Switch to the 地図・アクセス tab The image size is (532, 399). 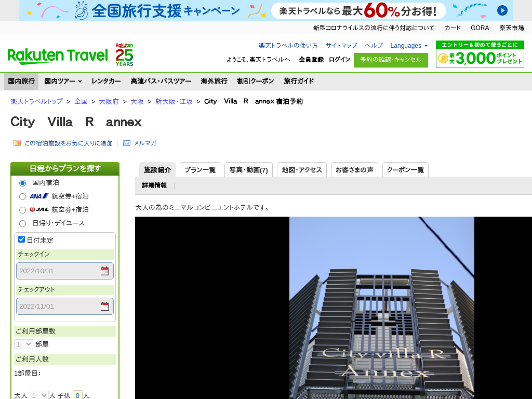click(x=302, y=170)
